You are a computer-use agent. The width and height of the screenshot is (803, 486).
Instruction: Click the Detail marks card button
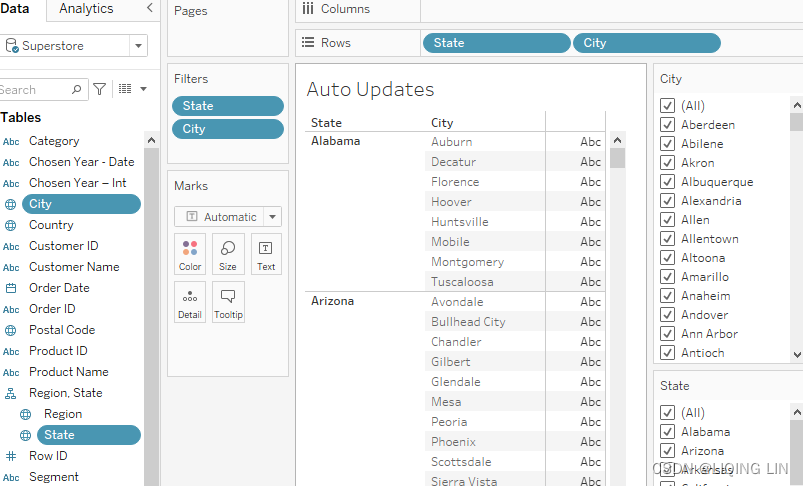point(190,302)
